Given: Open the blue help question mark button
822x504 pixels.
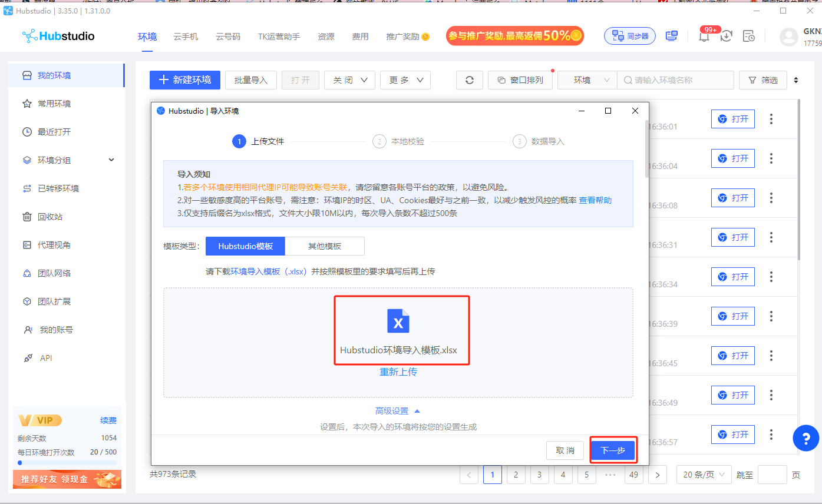Looking at the screenshot, I should 806,437.
